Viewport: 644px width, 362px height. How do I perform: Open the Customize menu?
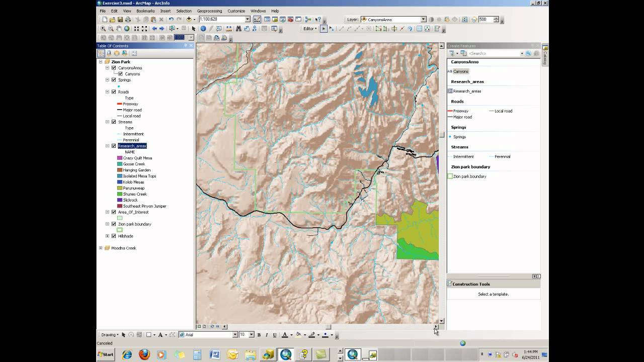[x=236, y=11]
